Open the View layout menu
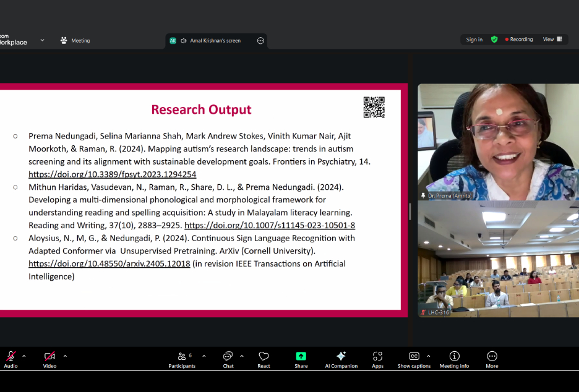The width and height of the screenshot is (579, 392). 552,40
